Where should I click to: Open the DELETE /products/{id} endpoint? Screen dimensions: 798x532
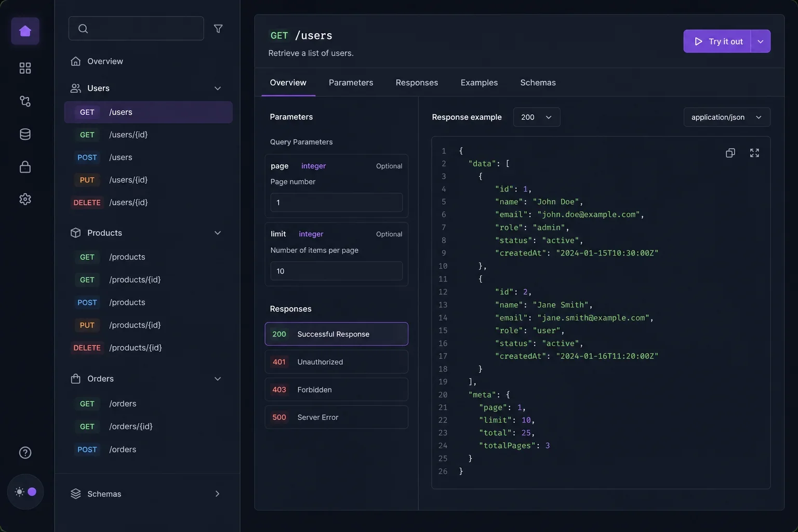coord(148,348)
